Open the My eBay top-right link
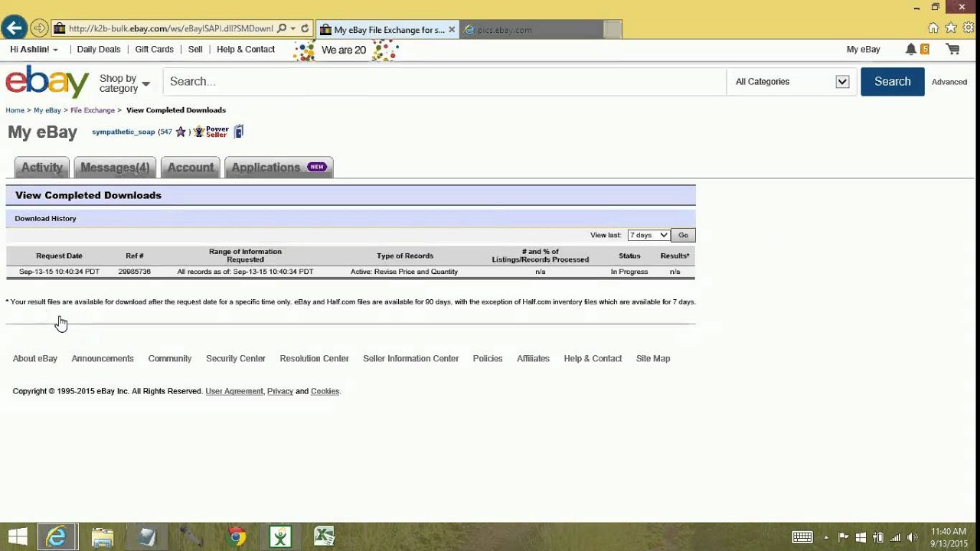Viewport: 980px width, 551px height. 863,49
